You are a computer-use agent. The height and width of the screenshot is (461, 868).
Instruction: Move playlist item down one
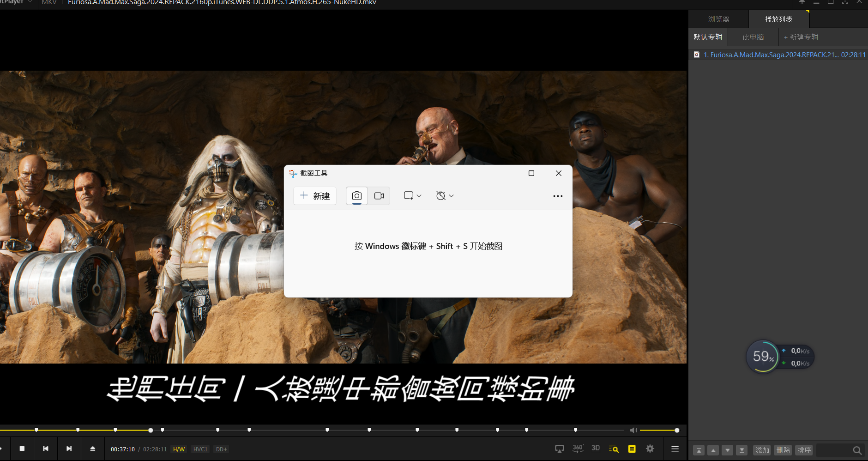point(728,450)
